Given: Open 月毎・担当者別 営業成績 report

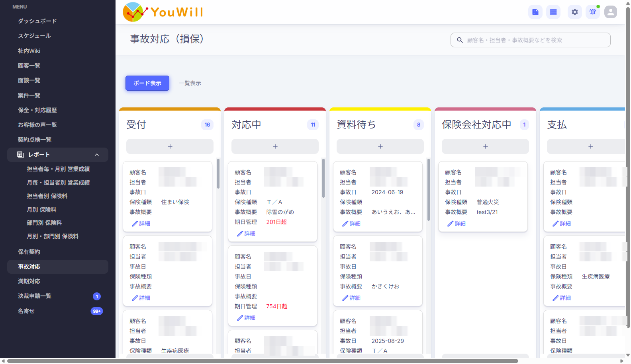Looking at the screenshot, I should [58, 183].
